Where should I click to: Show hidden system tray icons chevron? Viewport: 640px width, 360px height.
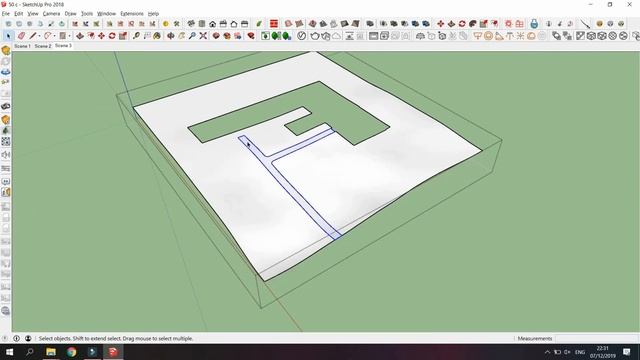pos(547,352)
